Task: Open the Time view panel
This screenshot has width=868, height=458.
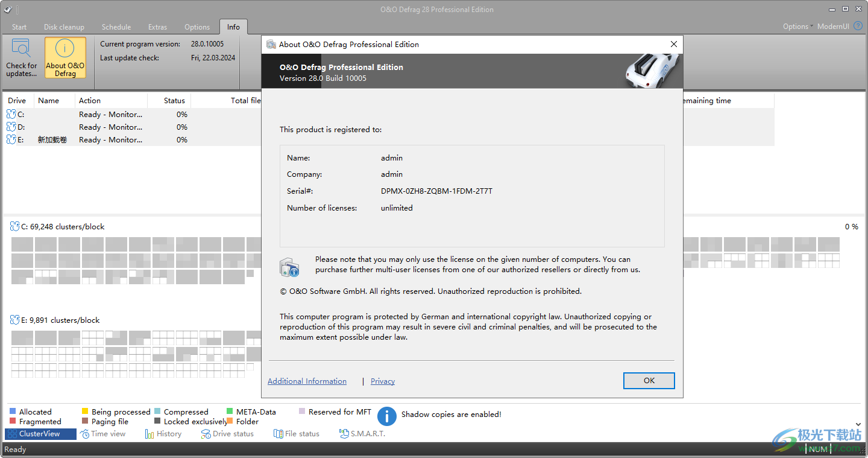Action: 103,434
